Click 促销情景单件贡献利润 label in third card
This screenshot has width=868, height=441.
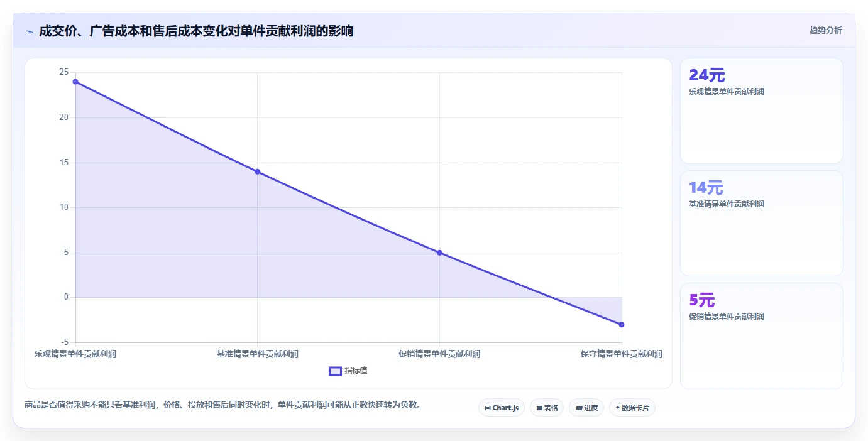pos(727,317)
